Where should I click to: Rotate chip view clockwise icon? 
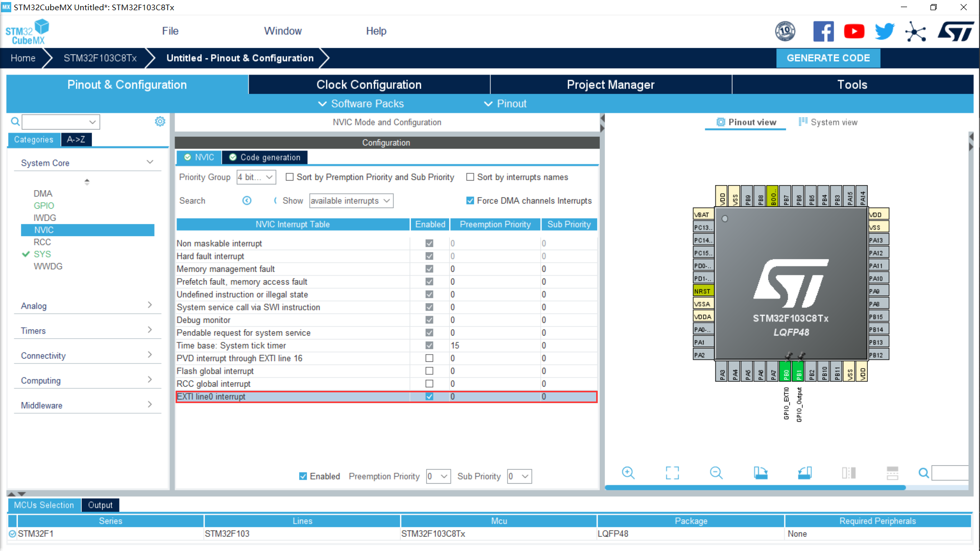coord(761,473)
